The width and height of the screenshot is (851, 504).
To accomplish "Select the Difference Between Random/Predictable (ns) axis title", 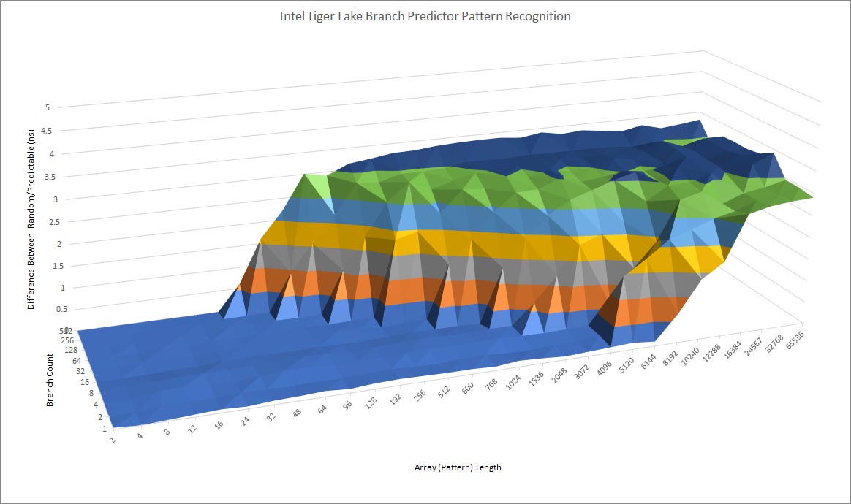I will pos(31,219).
